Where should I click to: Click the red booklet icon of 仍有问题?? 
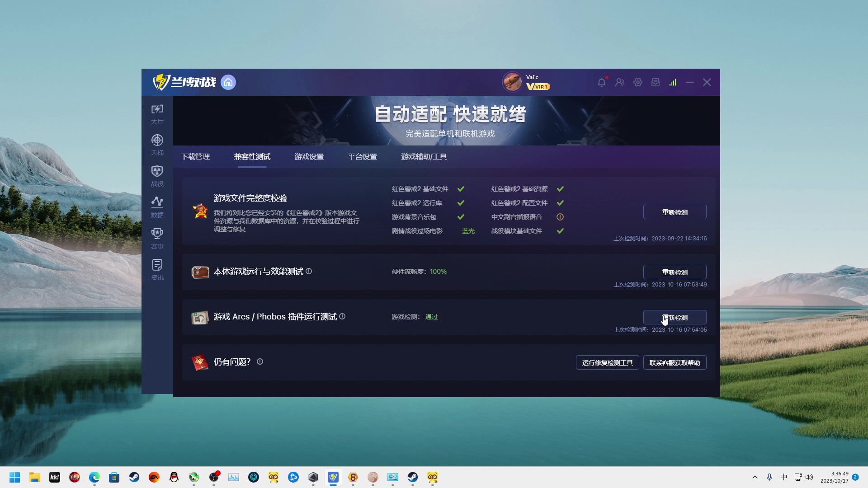click(x=200, y=362)
